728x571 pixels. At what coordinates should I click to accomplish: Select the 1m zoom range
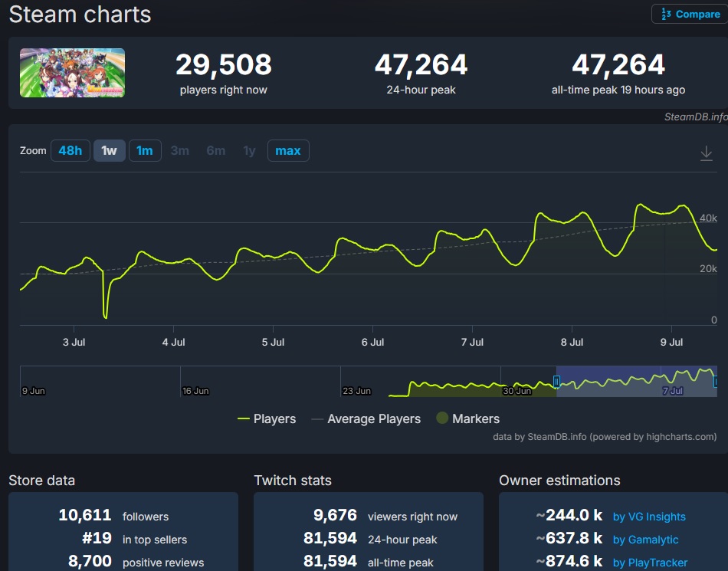[x=145, y=151]
